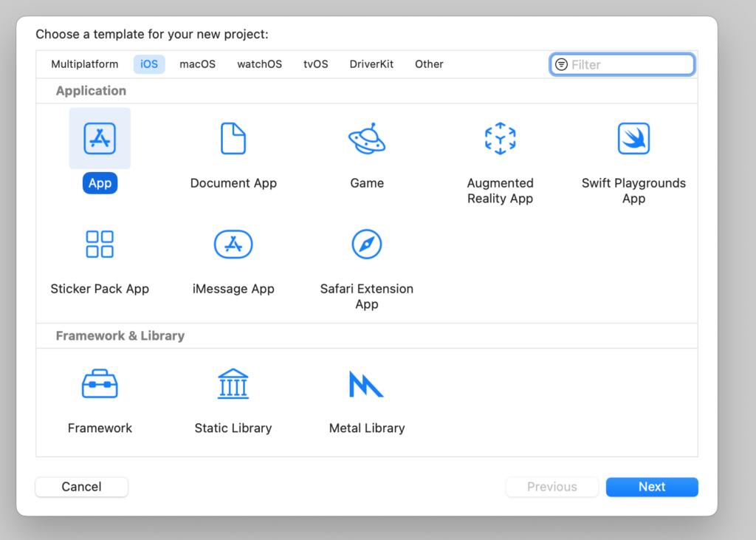
Task: Pick the iMessage App template icon
Action: [x=233, y=245]
